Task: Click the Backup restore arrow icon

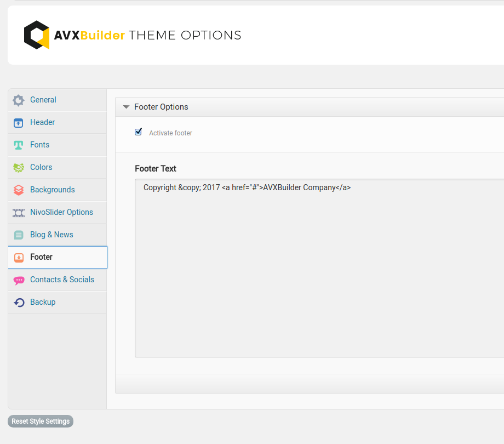Action: [19, 302]
